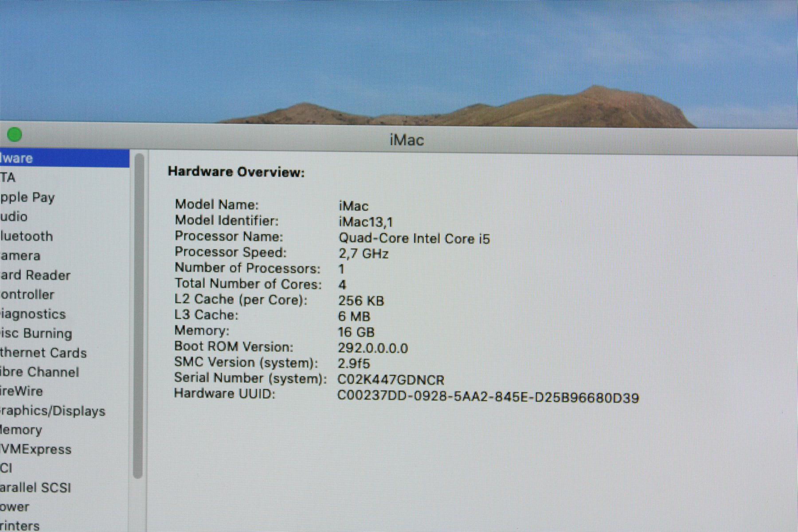Click the green zoom window button

[15, 134]
